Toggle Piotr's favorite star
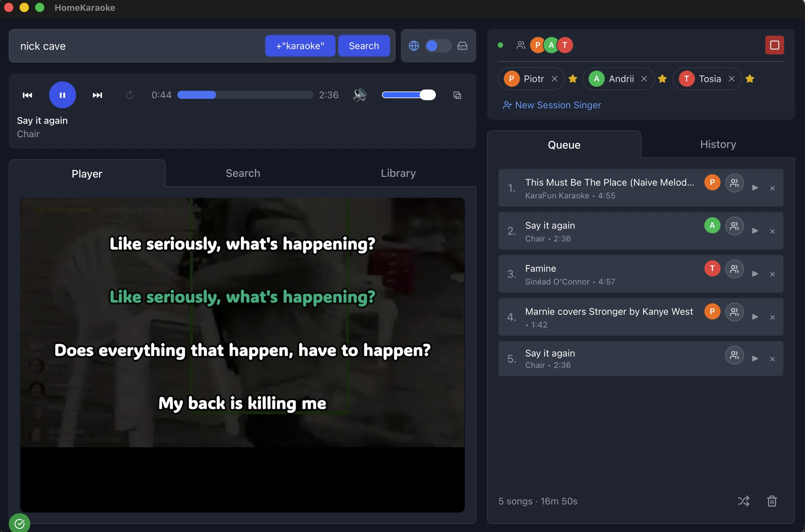The image size is (805, 532). pyautogui.click(x=573, y=79)
